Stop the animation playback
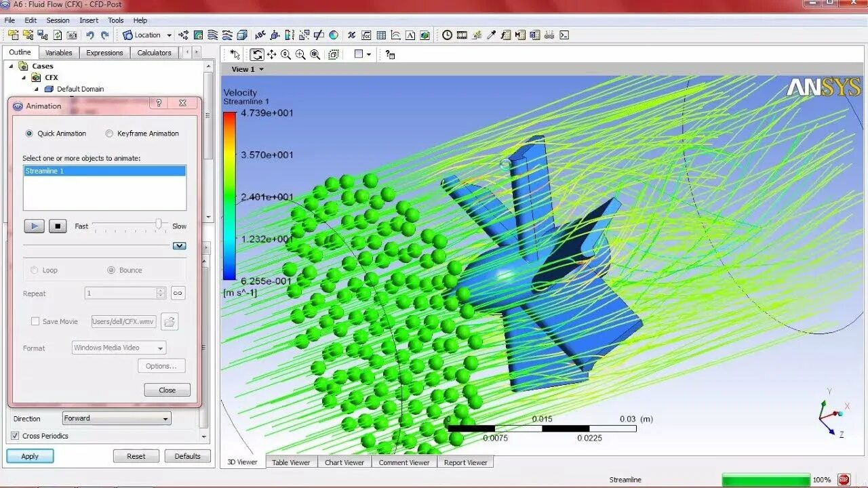This screenshot has width=868, height=488. coord(58,226)
